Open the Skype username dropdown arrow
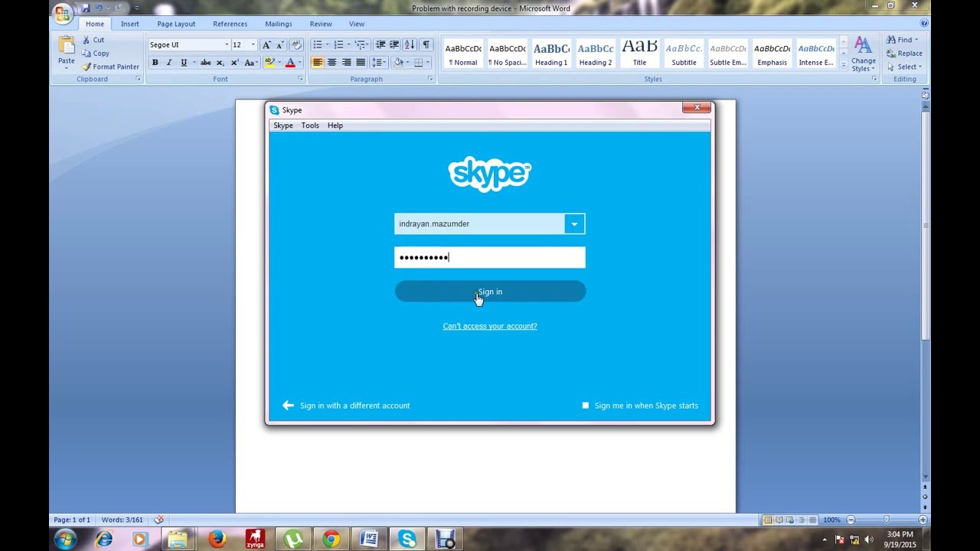The height and width of the screenshot is (551, 980). coord(575,223)
